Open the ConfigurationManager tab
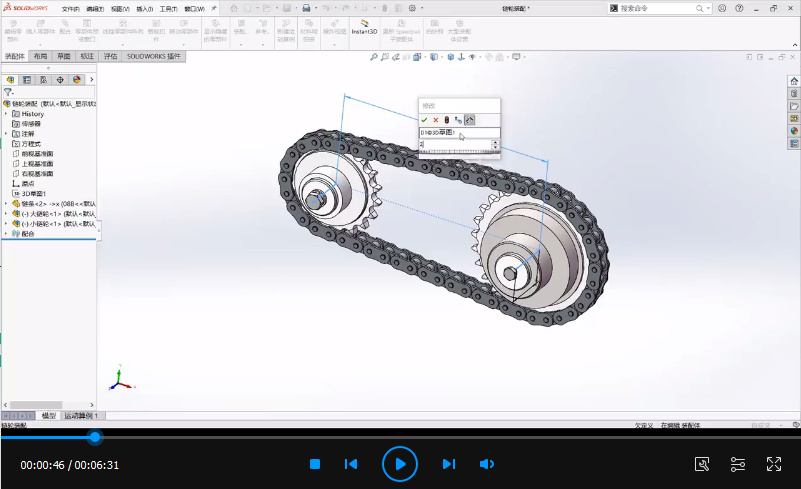 [x=43, y=80]
